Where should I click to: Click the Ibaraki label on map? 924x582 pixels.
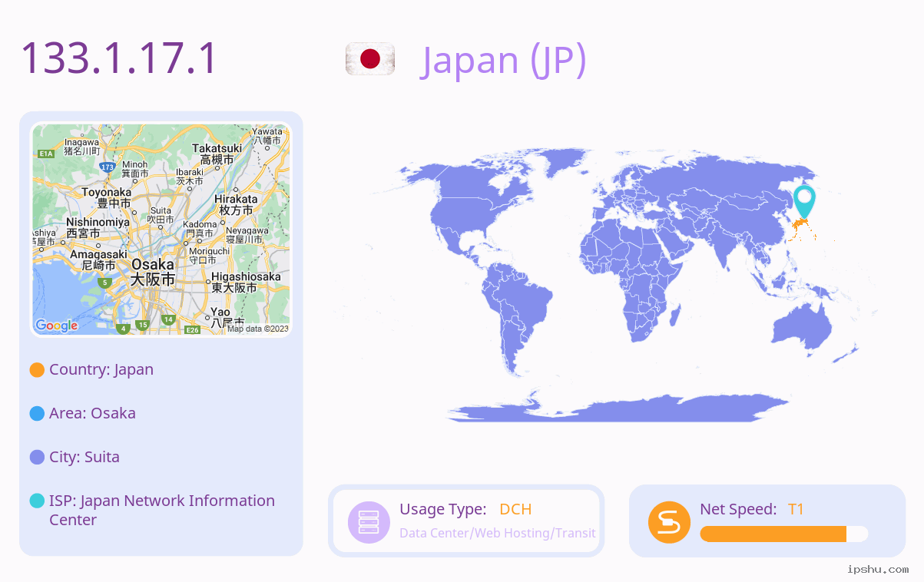(x=189, y=177)
